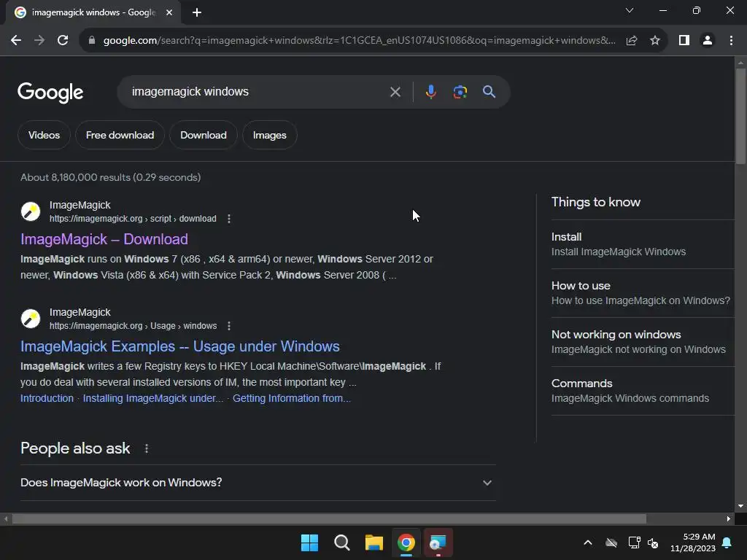This screenshot has width=747, height=560.
Task: Open network tray icon
Action: 634,542
